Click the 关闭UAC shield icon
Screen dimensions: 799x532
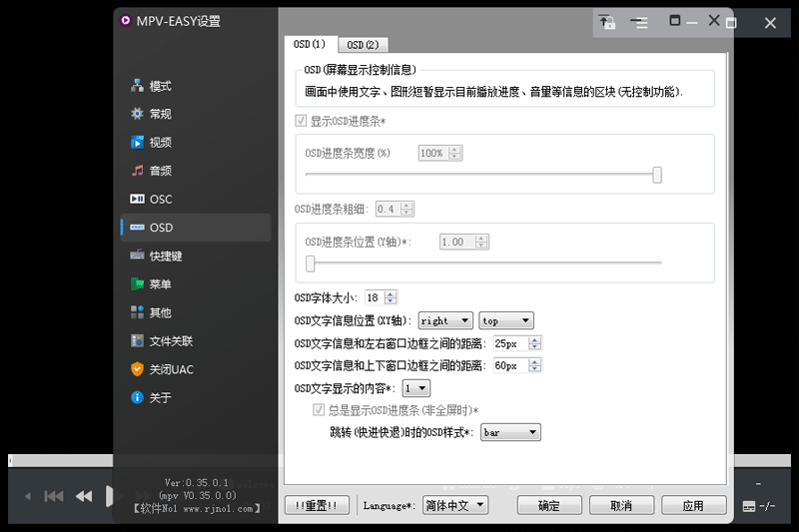pyautogui.click(x=137, y=369)
